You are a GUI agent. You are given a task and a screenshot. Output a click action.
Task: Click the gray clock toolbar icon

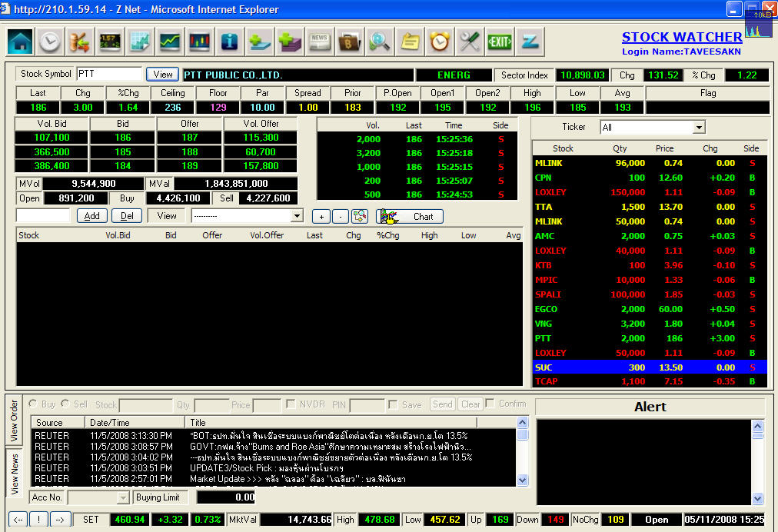50,42
